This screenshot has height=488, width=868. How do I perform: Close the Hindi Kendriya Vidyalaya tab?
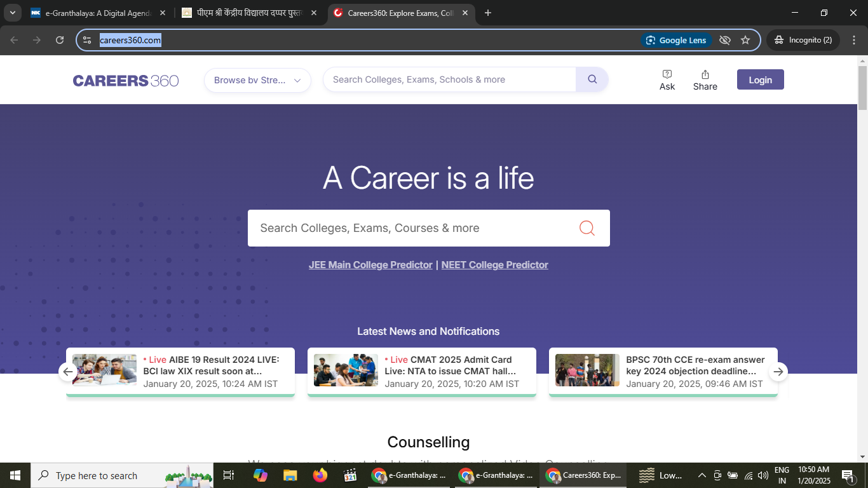[314, 13]
